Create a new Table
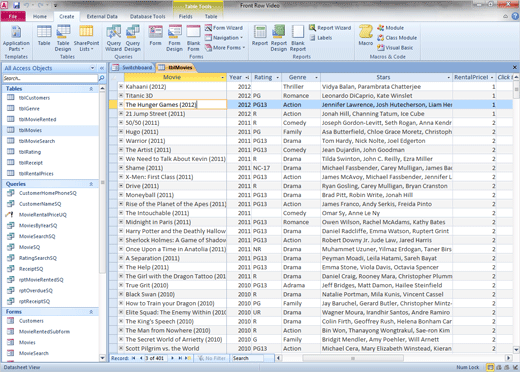The width and height of the screenshot is (520, 372). point(44,36)
